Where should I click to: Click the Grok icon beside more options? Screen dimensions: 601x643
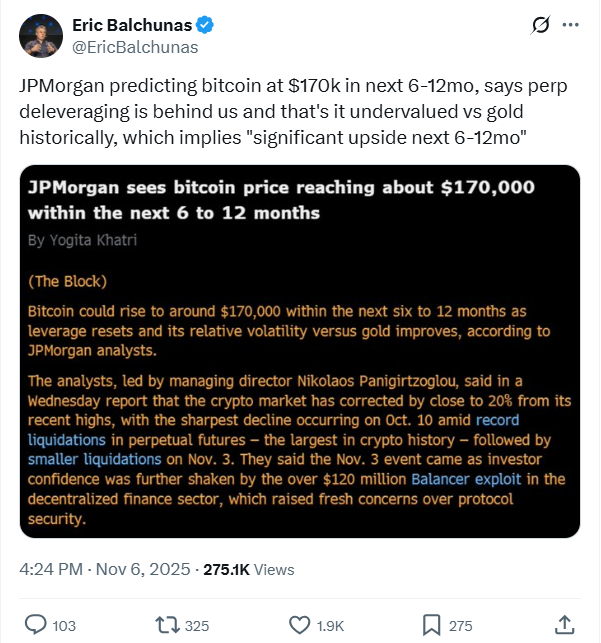(x=541, y=24)
